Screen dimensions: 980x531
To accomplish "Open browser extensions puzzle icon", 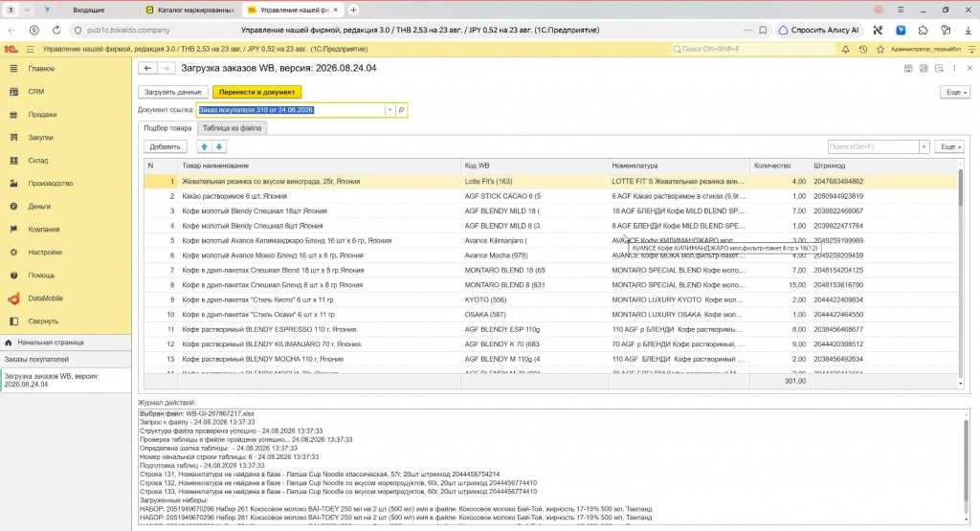I will pyautogui.click(x=924, y=30).
